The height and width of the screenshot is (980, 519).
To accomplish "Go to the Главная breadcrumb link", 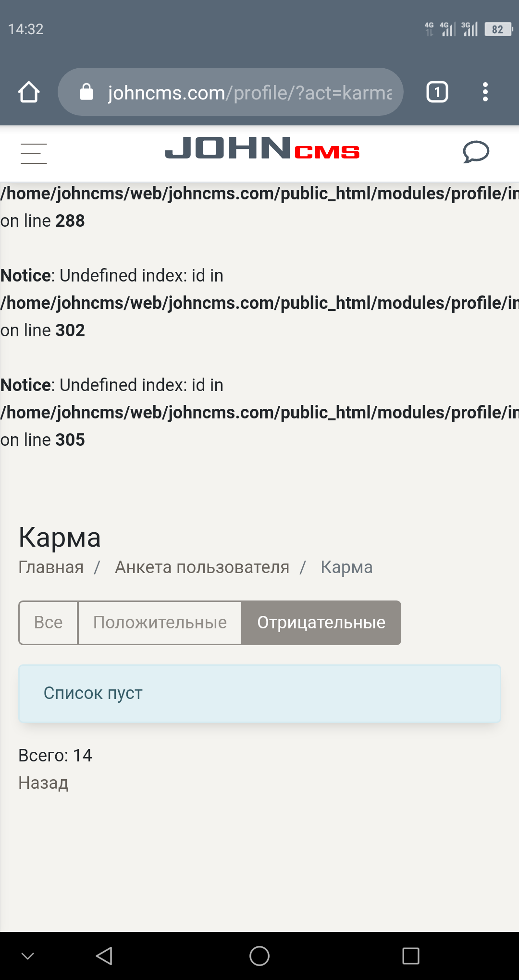I will pyautogui.click(x=51, y=567).
